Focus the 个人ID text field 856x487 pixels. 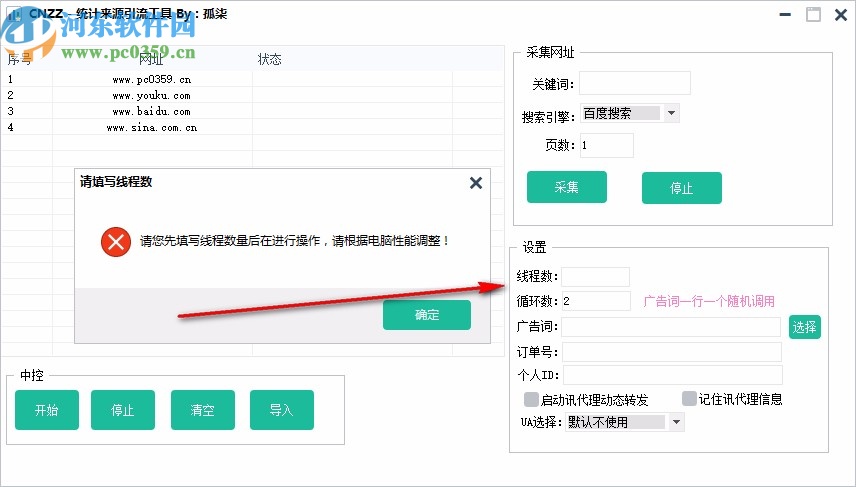tap(673, 375)
